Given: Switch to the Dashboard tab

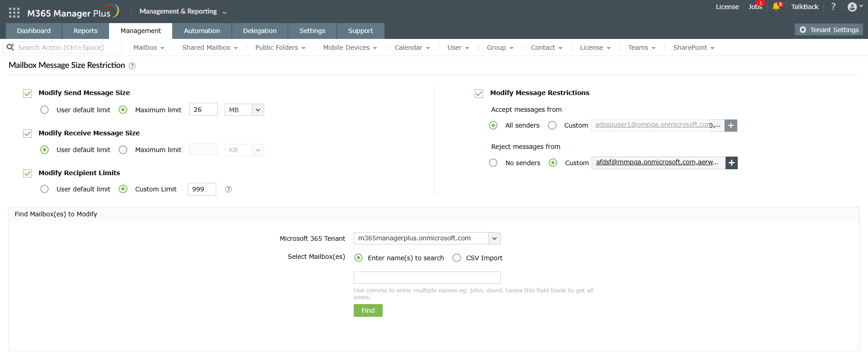Looking at the screenshot, I should point(34,31).
